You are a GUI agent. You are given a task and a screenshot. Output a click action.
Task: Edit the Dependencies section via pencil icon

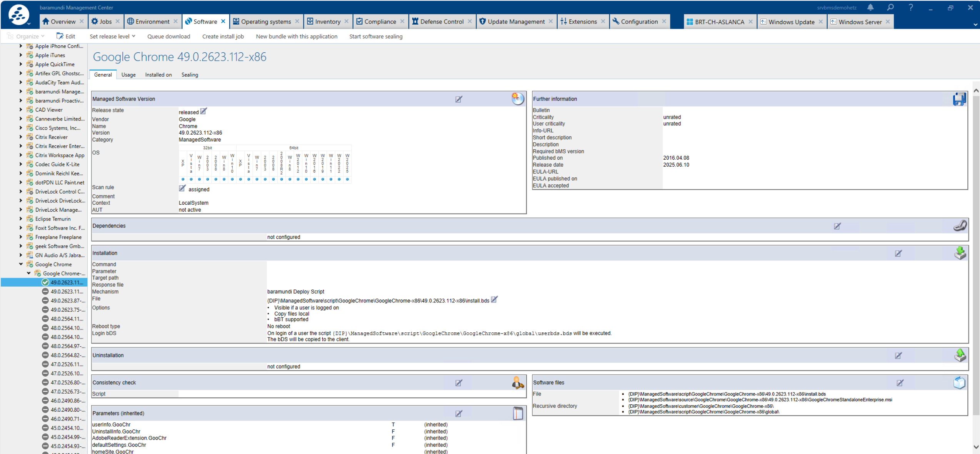tap(837, 226)
